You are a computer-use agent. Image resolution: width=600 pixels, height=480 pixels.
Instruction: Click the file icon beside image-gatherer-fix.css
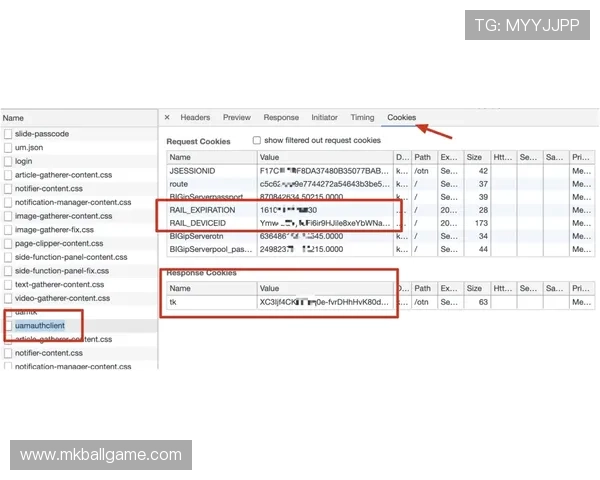point(8,230)
